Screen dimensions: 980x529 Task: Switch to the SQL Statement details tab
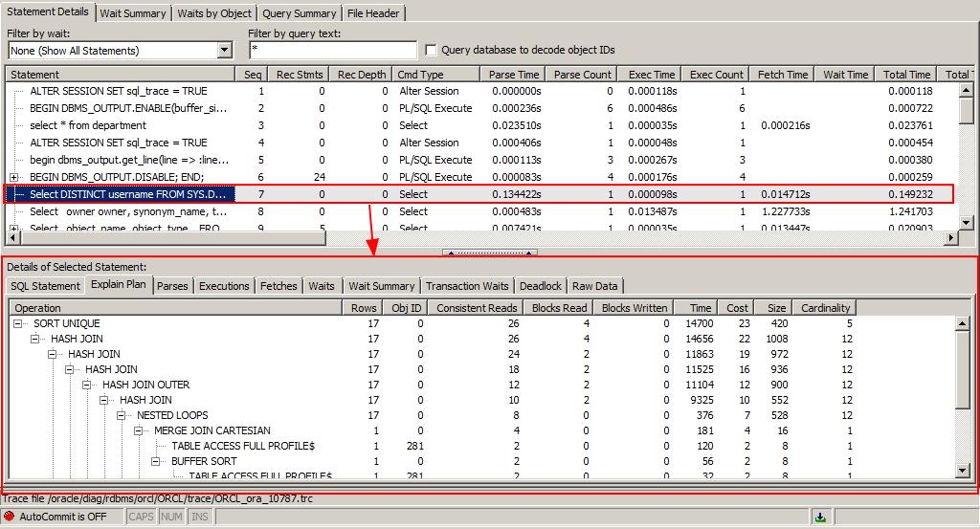(x=46, y=286)
